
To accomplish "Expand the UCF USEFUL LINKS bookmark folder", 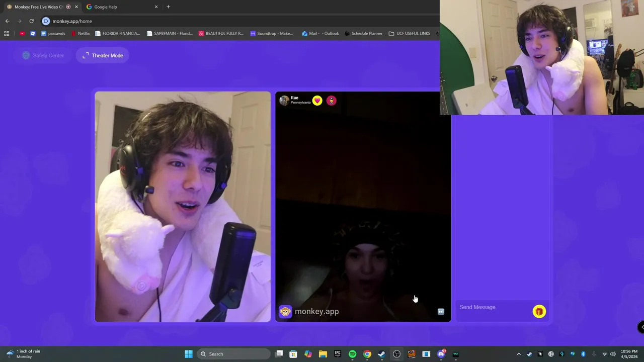I will tap(410, 34).
